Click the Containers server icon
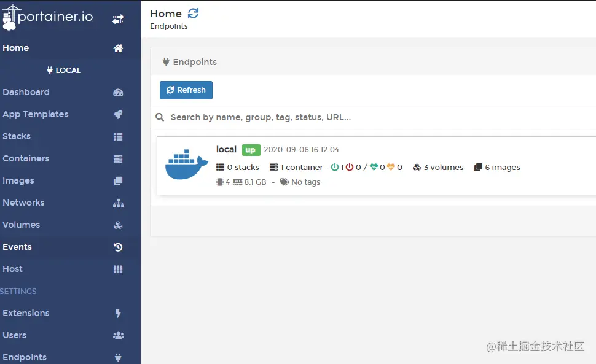596x364 pixels. (x=118, y=158)
